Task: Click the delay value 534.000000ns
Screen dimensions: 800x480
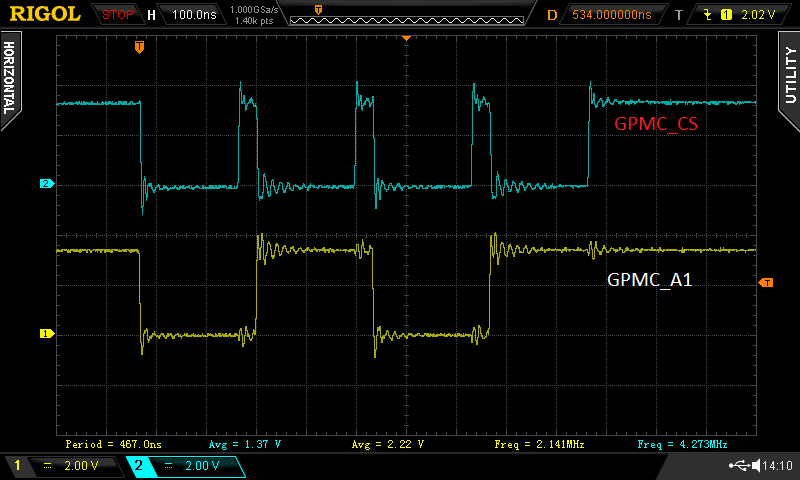Action: coord(612,15)
